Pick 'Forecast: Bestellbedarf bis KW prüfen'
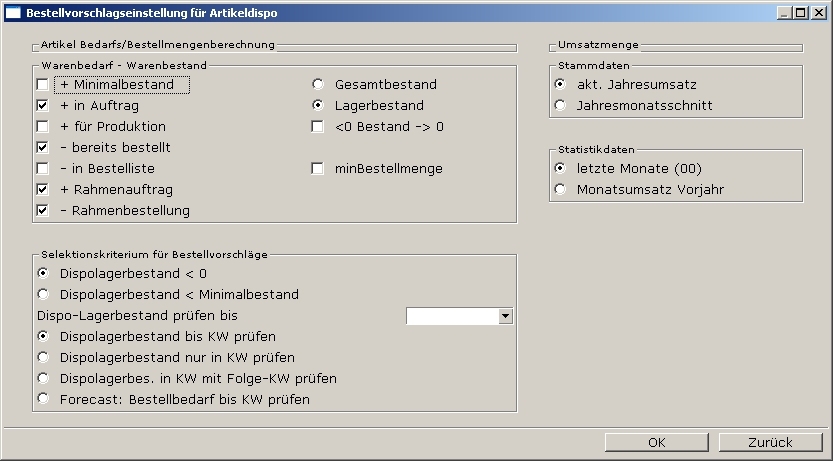Screen dimensions: 833x461 [43, 399]
